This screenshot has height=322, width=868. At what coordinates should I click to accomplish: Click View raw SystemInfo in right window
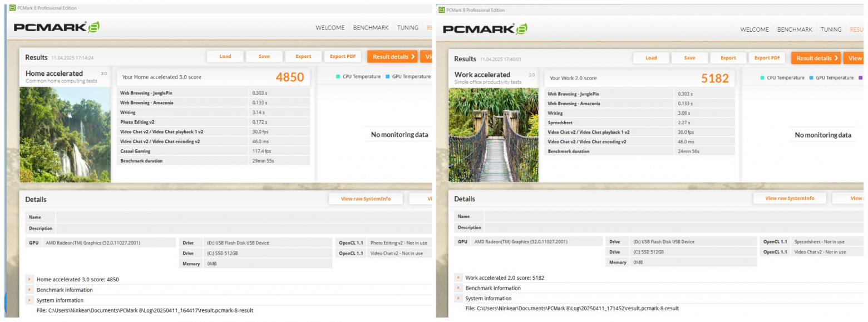(x=790, y=198)
